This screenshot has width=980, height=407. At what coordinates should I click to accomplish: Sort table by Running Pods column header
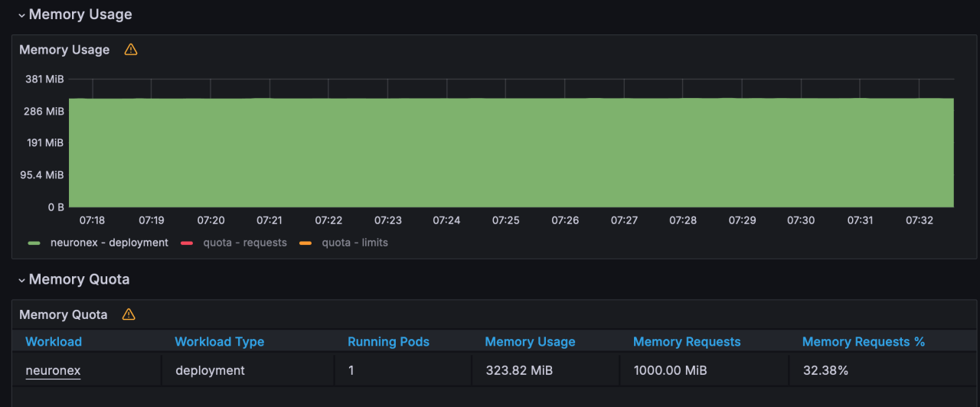pos(388,342)
